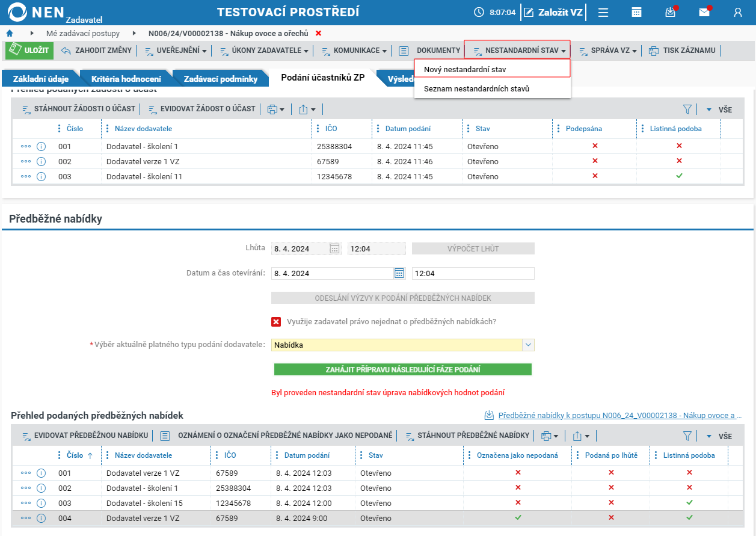This screenshot has height=536, width=756.
Task: Click Založit VZ link in header
Action: click(553, 12)
